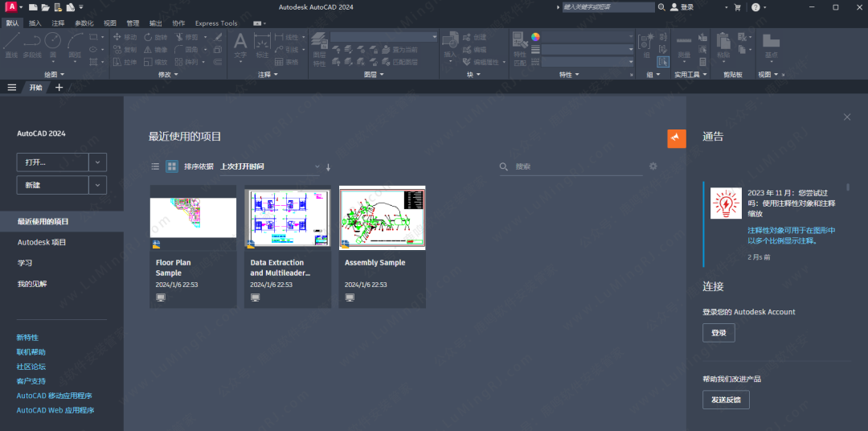Expand the 打开 button dropdown arrow
The height and width of the screenshot is (431, 868).
(97, 162)
